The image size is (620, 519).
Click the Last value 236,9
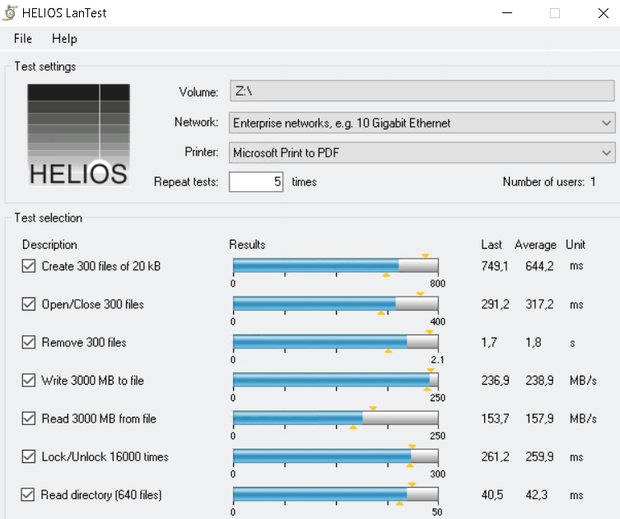[x=495, y=381]
